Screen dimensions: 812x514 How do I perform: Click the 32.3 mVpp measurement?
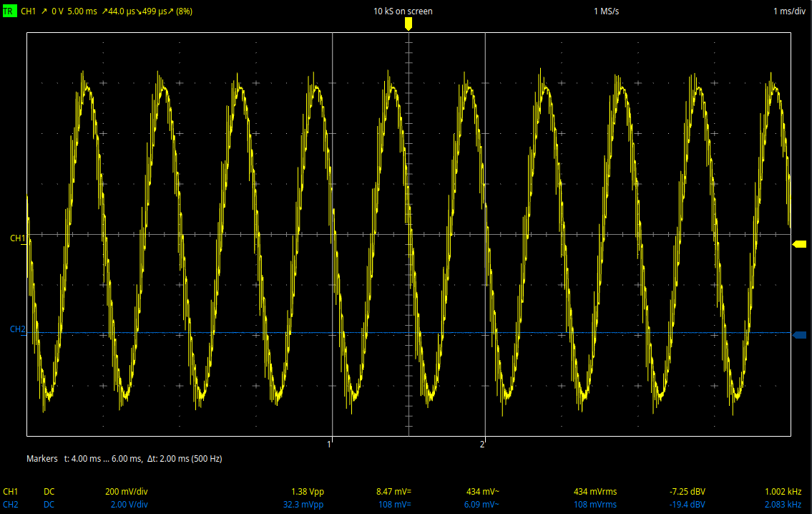303,505
